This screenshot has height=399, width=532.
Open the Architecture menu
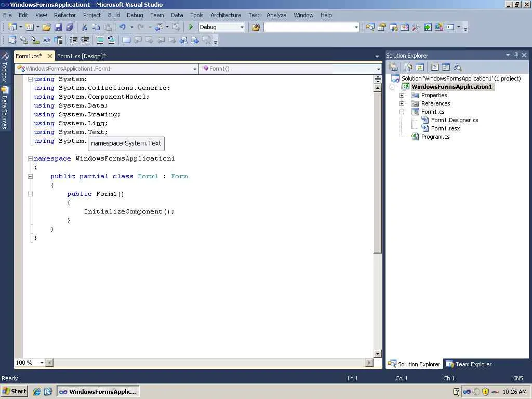coord(225,15)
